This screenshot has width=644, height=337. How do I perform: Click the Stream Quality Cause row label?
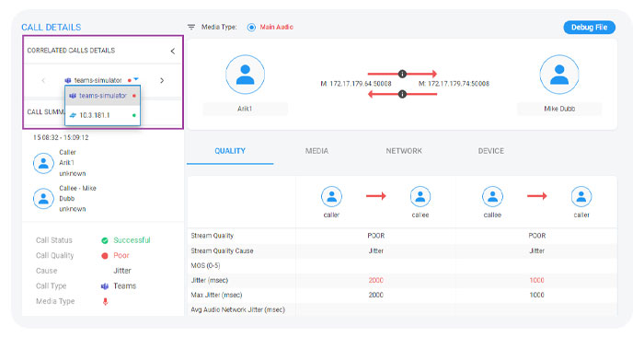click(222, 250)
